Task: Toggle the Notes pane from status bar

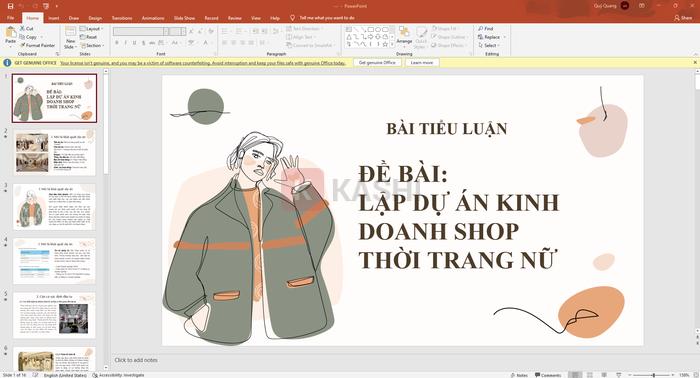Action: pyautogui.click(x=519, y=375)
